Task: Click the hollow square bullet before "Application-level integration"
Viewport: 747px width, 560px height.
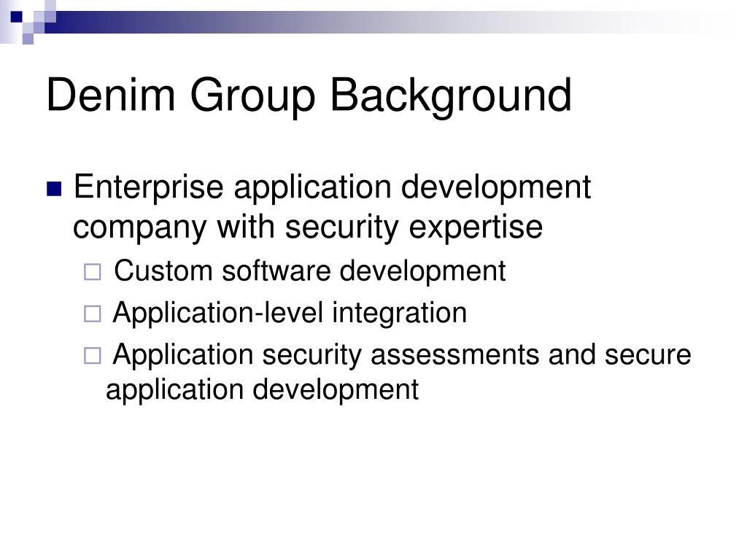Action: pyautogui.click(x=93, y=314)
